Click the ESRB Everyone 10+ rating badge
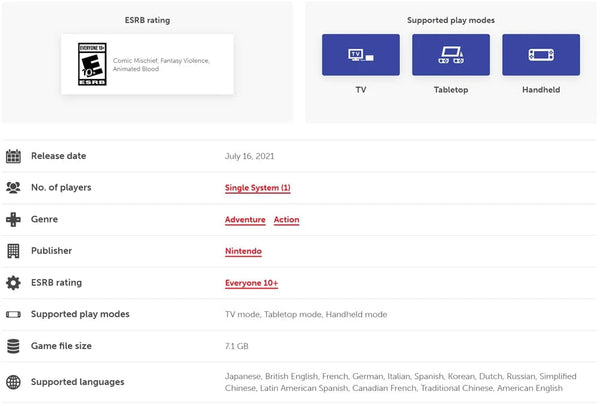600x406 pixels. (x=93, y=64)
